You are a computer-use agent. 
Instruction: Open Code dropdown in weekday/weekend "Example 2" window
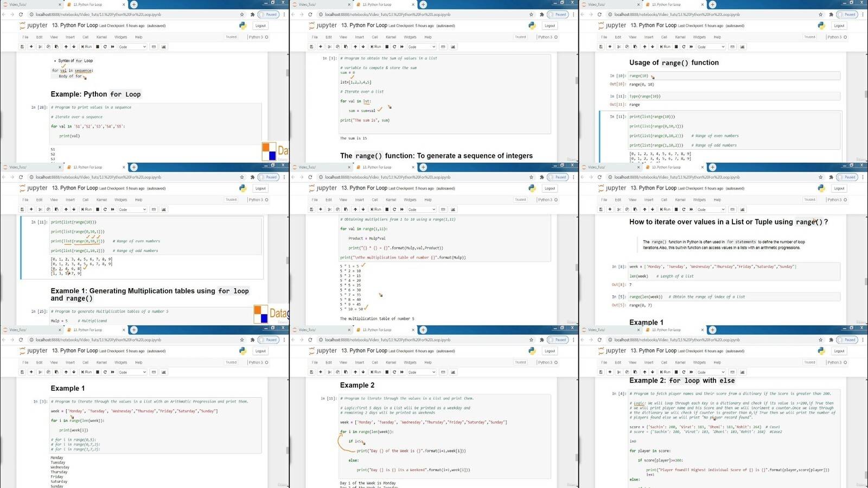pyautogui.click(x=422, y=372)
